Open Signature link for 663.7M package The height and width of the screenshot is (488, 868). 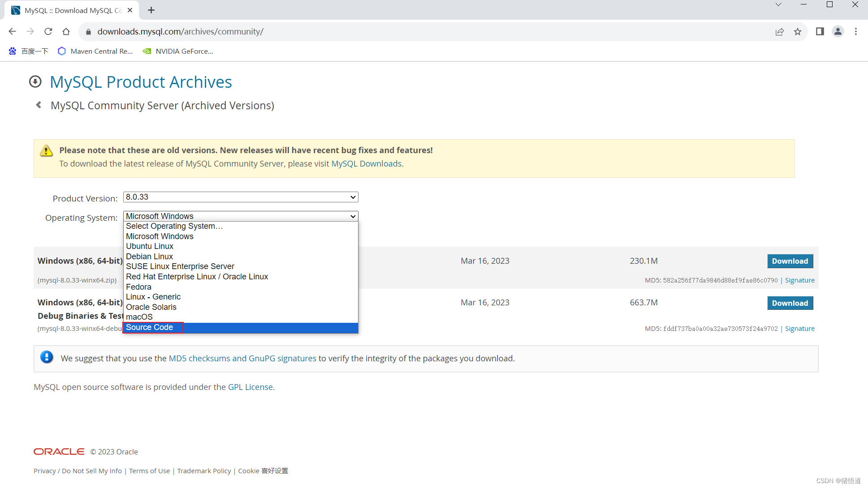800,329
